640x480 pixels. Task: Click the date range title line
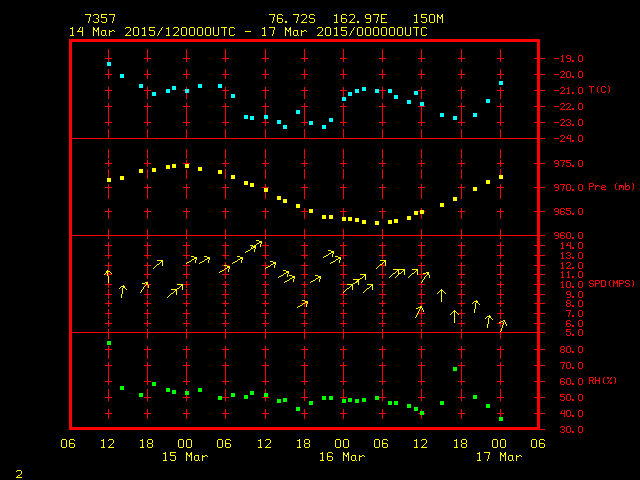248,31
